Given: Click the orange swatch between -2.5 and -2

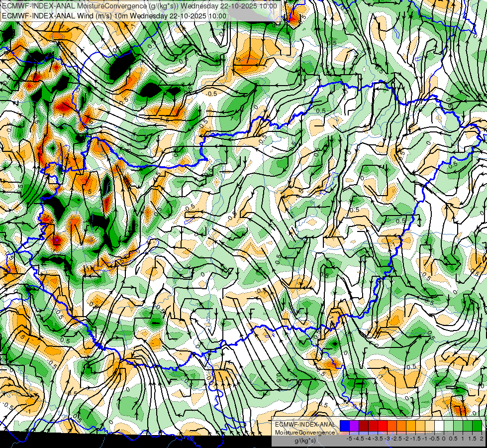Looking at the screenshot, I should pyautogui.click(x=401, y=426).
